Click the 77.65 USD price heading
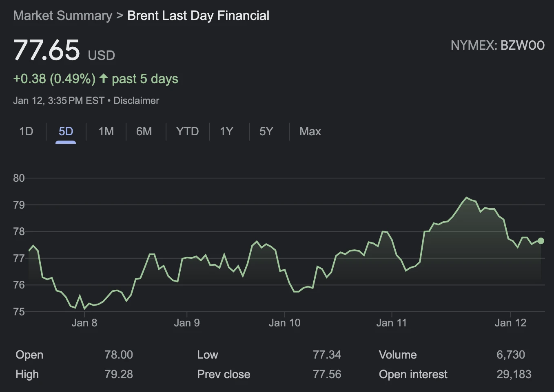This screenshot has width=554, height=392. point(64,51)
